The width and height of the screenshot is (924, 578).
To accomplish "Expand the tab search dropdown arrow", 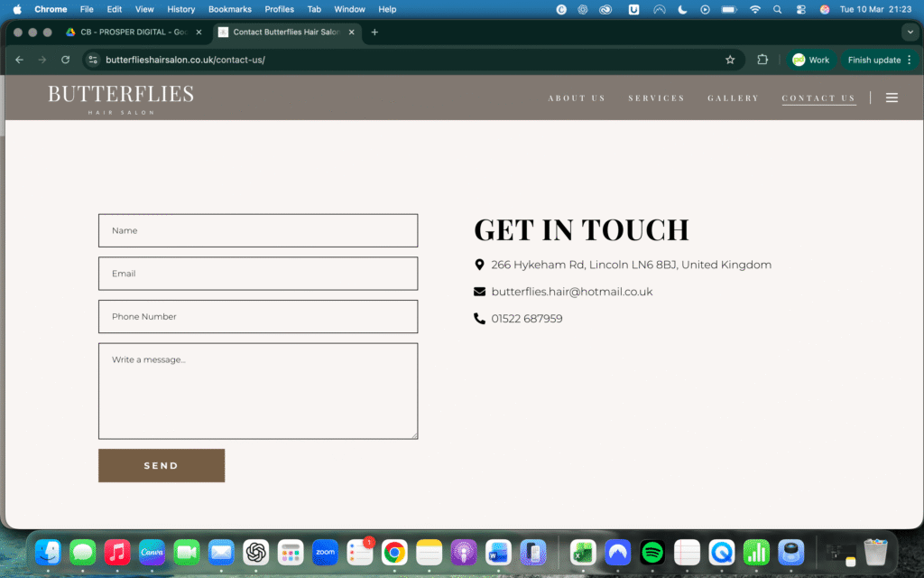I will tap(909, 32).
